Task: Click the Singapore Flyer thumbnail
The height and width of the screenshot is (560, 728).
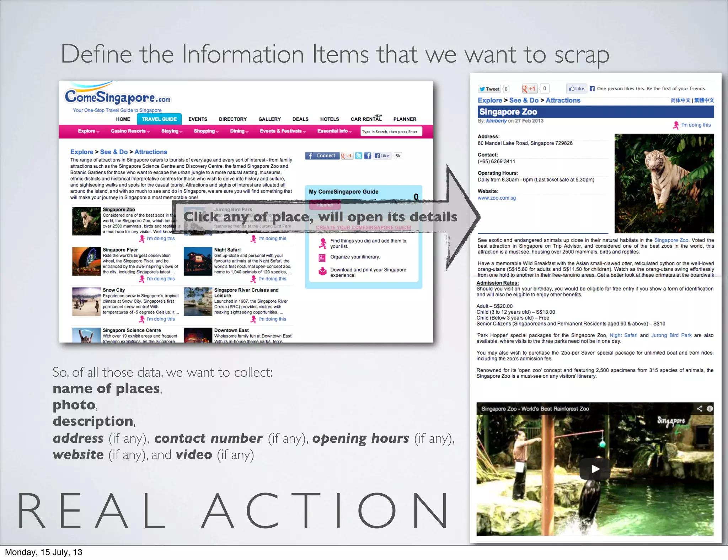Action: [86, 262]
